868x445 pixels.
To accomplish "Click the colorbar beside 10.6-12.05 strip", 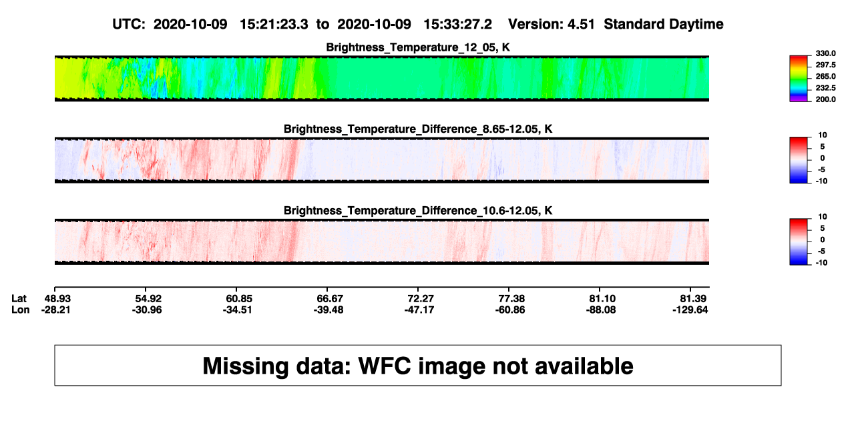I will tap(799, 242).
